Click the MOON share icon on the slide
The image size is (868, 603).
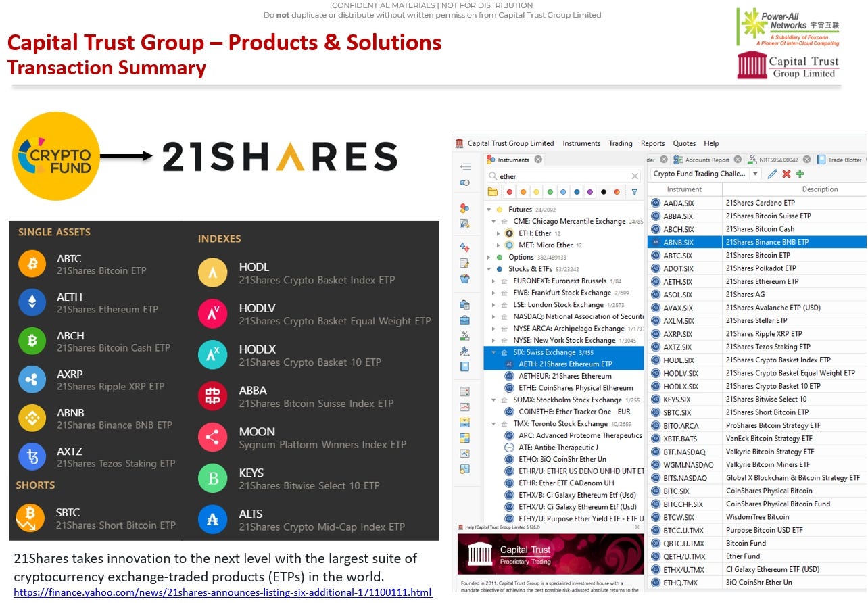212,437
